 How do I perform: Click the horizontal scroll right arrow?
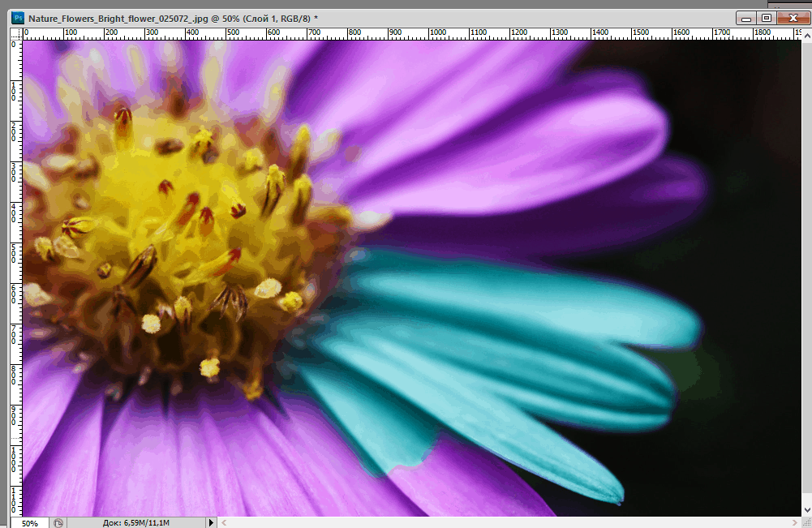click(x=794, y=523)
